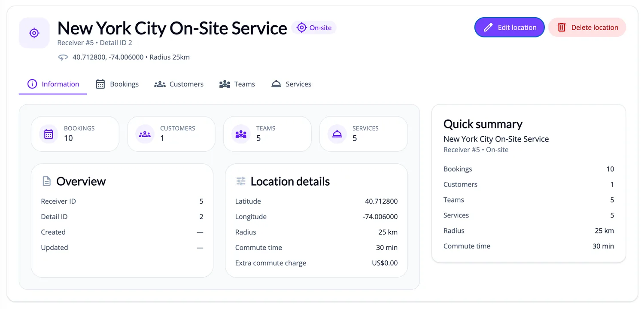
Task: Click the Radius row in Quick summary
Action: point(529,231)
